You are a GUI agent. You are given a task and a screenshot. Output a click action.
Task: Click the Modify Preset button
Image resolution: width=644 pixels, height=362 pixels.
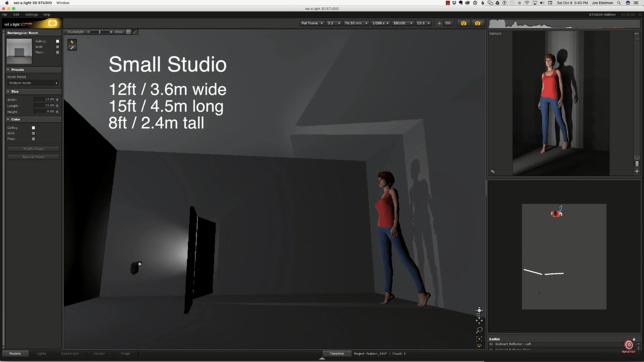point(33,149)
